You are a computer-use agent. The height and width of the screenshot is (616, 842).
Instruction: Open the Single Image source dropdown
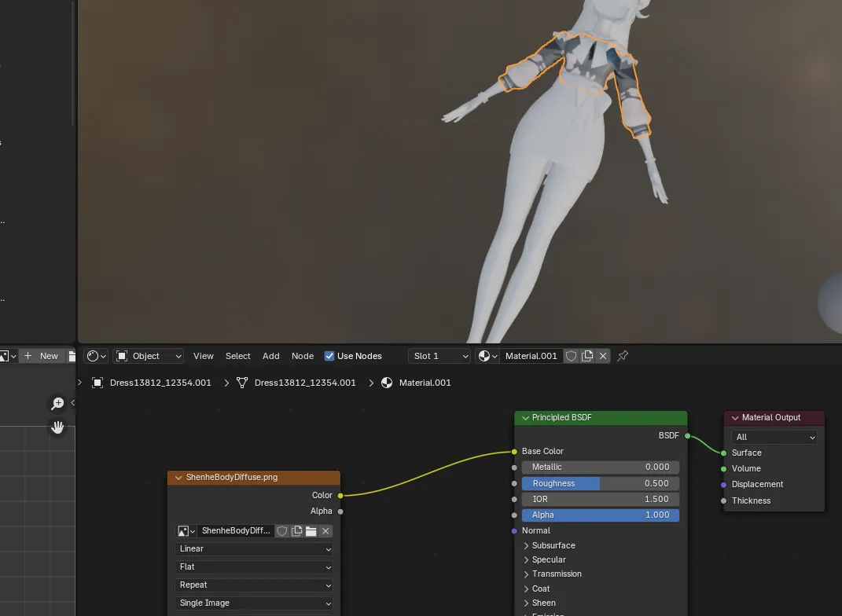[253, 603]
